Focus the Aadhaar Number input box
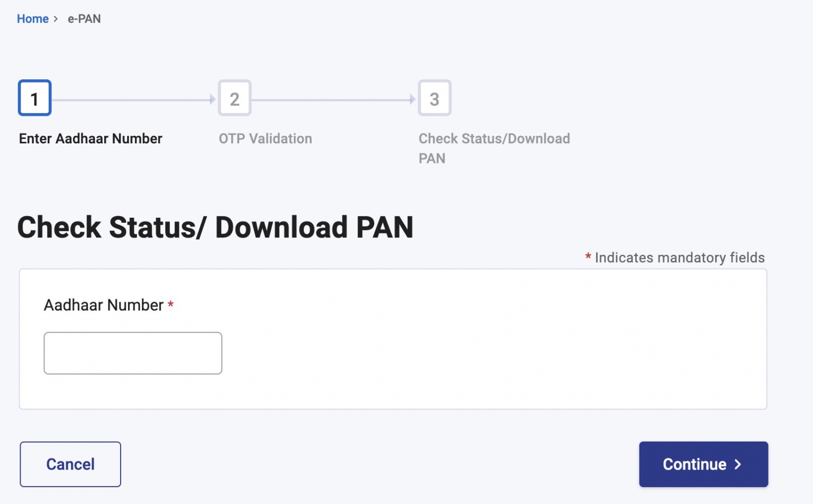Screen dimensions: 813x504 [x=133, y=353]
